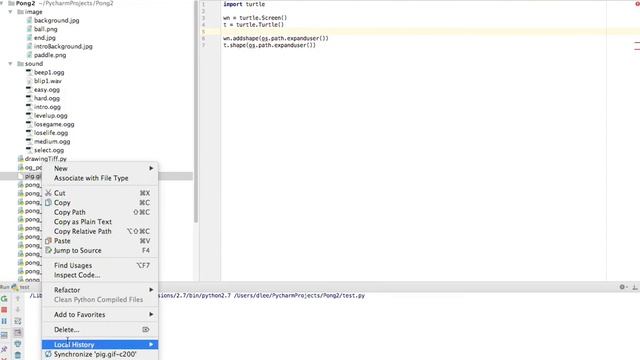Toggle soft-wrap in the Run console

coord(18,322)
